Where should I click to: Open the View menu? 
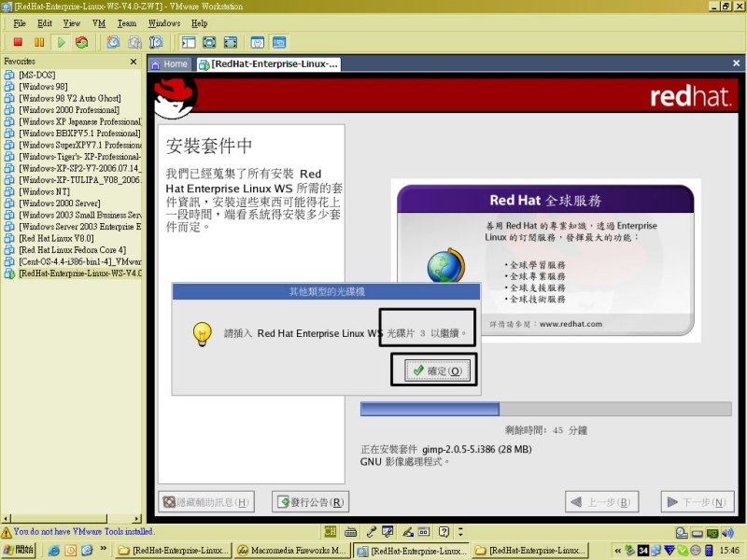[72, 23]
